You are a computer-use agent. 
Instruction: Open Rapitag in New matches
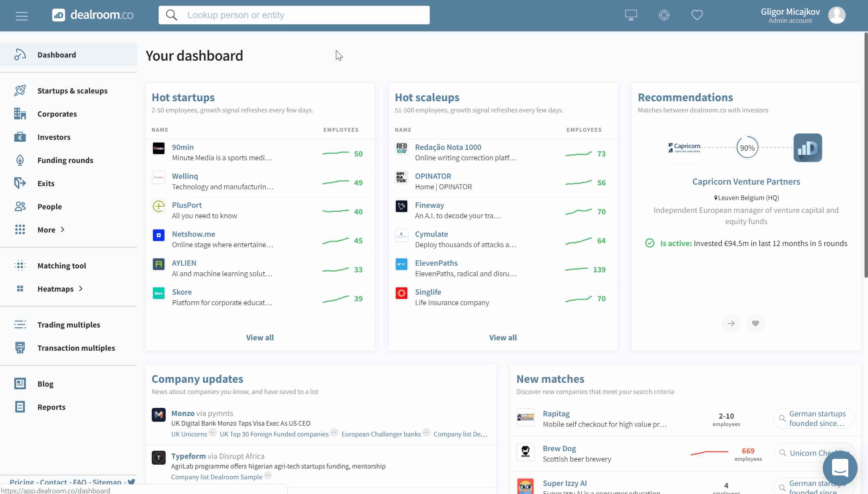coord(556,413)
